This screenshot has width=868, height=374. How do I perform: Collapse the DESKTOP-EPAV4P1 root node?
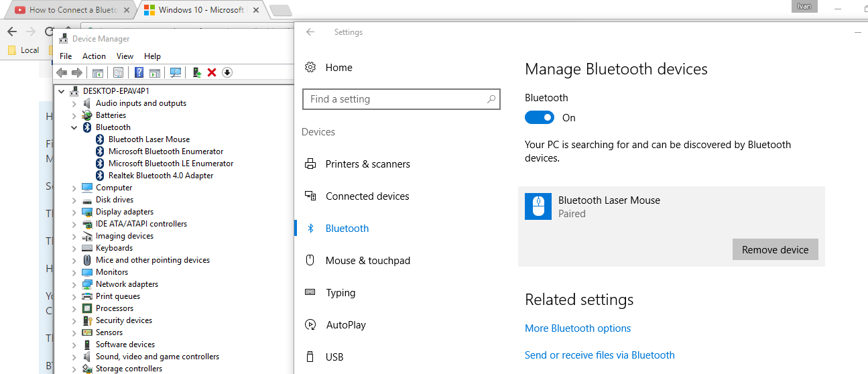(x=62, y=91)
